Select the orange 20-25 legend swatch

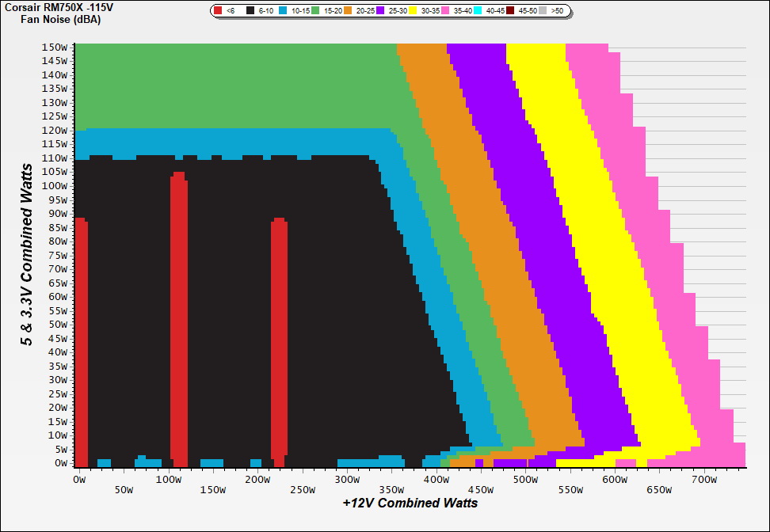point(347,11)
